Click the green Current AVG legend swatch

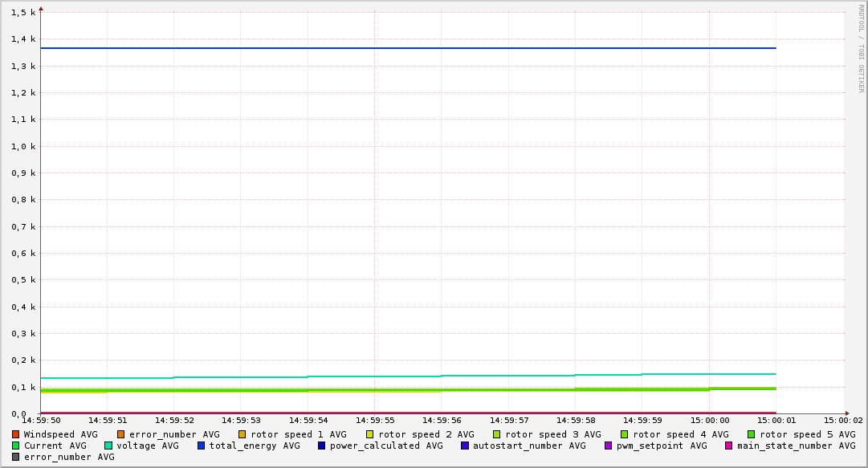[x=16, y=446]
